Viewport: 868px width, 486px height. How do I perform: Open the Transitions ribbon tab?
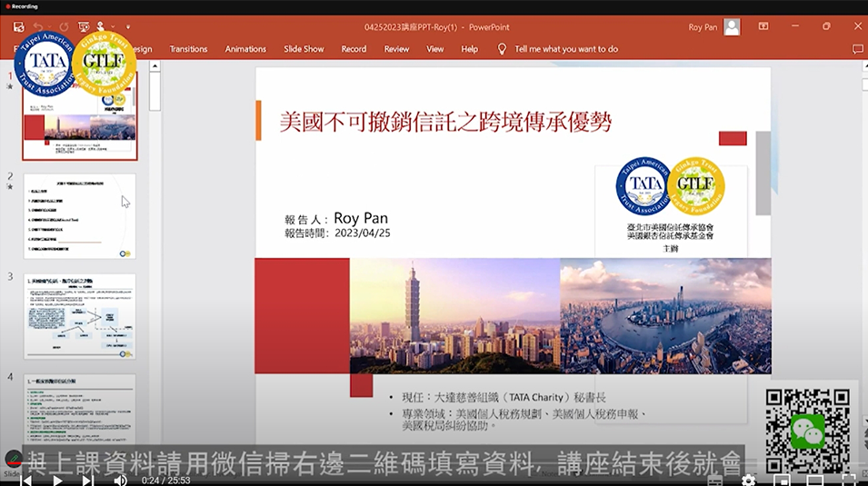(188, 49)
